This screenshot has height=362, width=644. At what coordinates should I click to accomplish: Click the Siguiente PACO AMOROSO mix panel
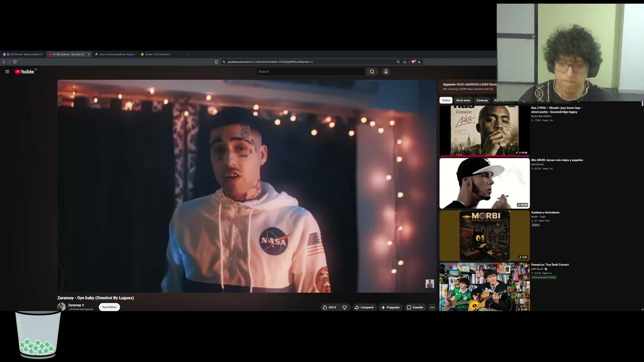469,86
